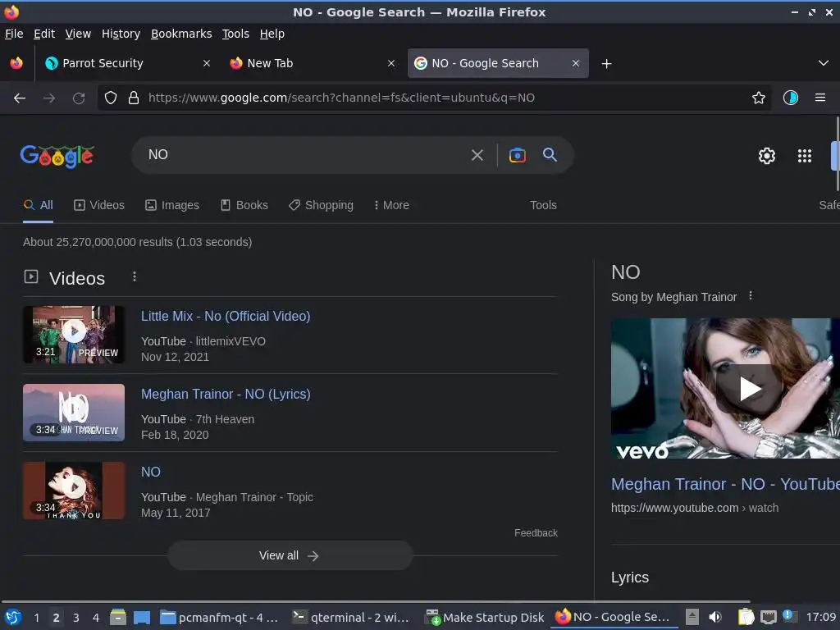Open clipboard tray icon
The image size is (840, 630).
tap(746, 617)
